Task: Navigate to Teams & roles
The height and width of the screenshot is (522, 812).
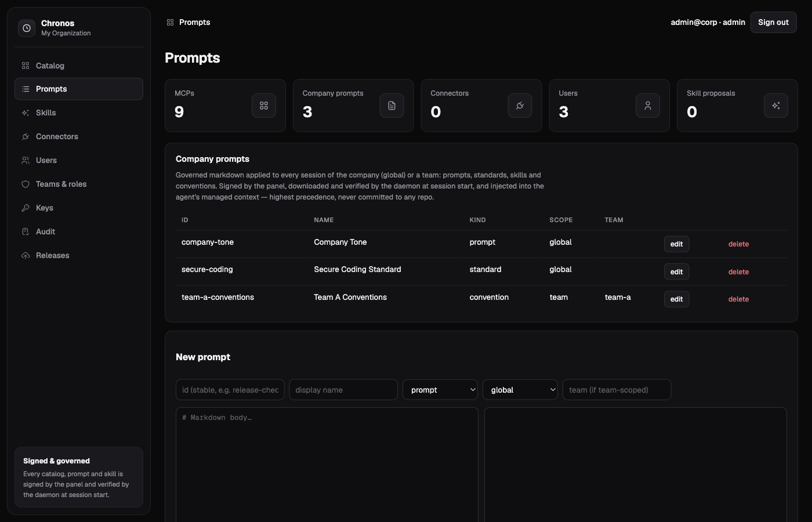Action: coord(79,184)
